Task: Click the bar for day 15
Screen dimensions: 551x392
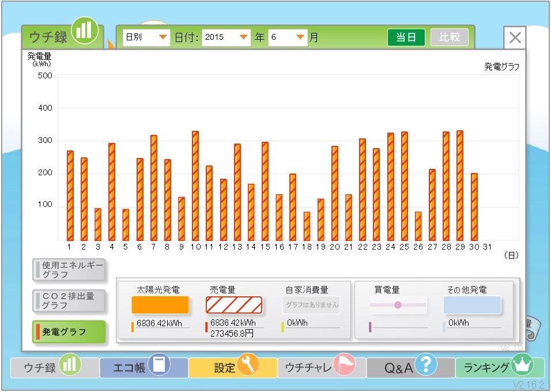Action: [265, 191]
